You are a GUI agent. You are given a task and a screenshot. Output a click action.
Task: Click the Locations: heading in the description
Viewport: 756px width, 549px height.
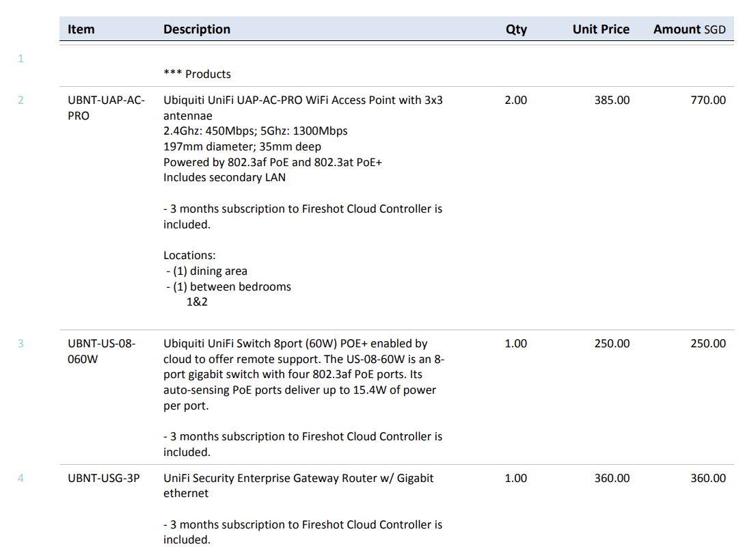189,255
